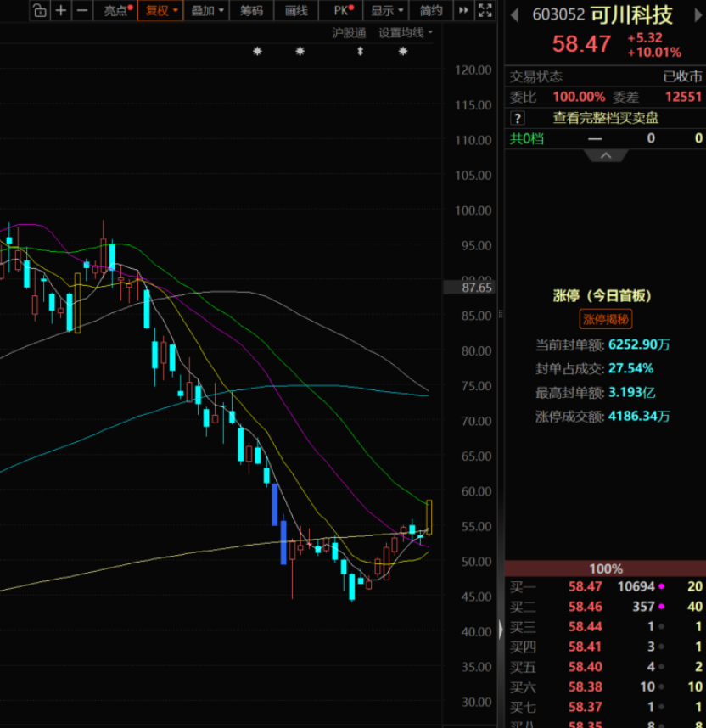Click 最高封单额 3.193亿 value
706x728 pixels.
coord(631,393)
